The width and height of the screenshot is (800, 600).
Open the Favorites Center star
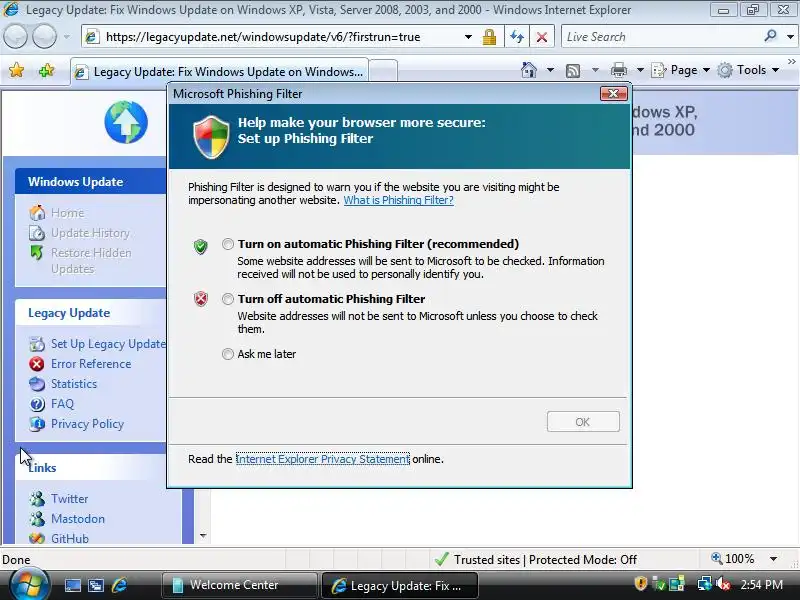click(x=16, y=70)
